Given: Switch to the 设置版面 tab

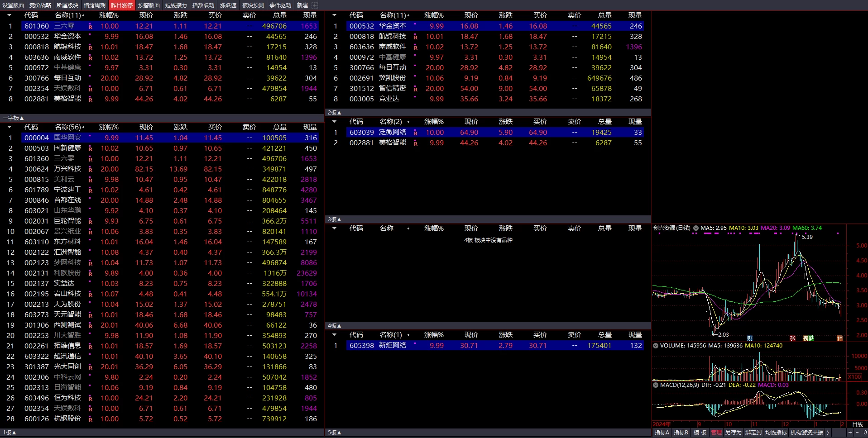Looking at the screenshot, I should click(x=14, y=5).
